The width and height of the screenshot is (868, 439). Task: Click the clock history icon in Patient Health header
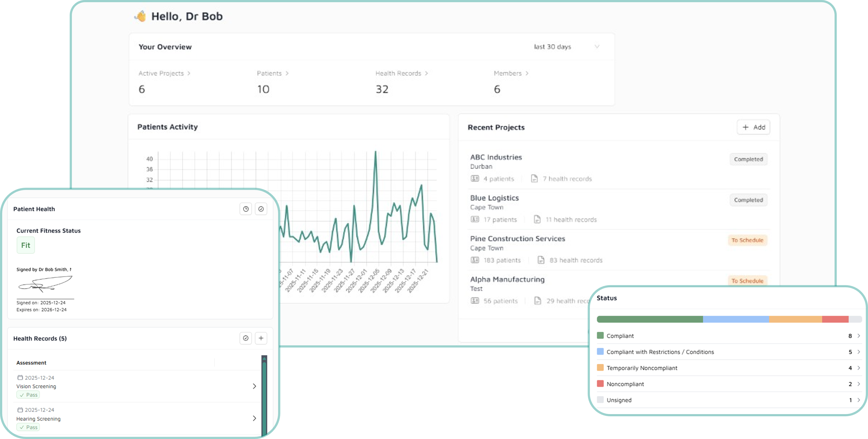pyautogui.click(x=246, y=209)
